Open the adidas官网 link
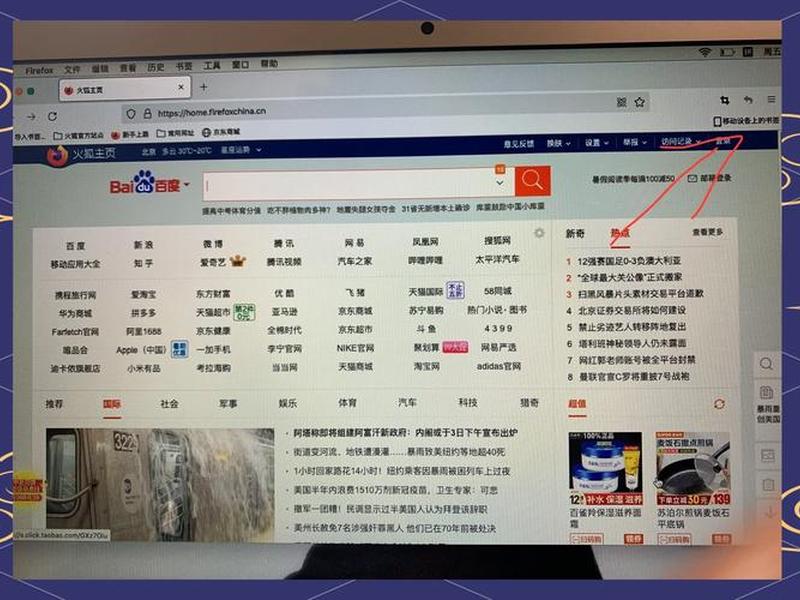This screenshot has height=600, width=800. click(498, 366)
